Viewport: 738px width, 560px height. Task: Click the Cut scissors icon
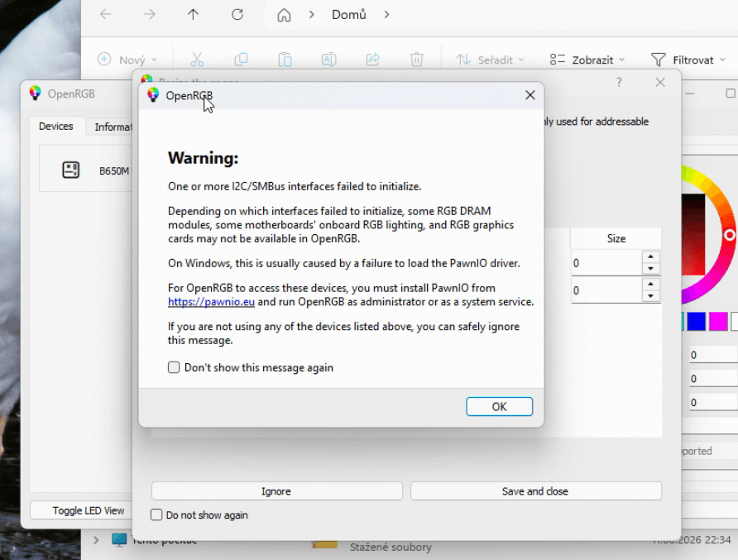[x=197, y=60]
